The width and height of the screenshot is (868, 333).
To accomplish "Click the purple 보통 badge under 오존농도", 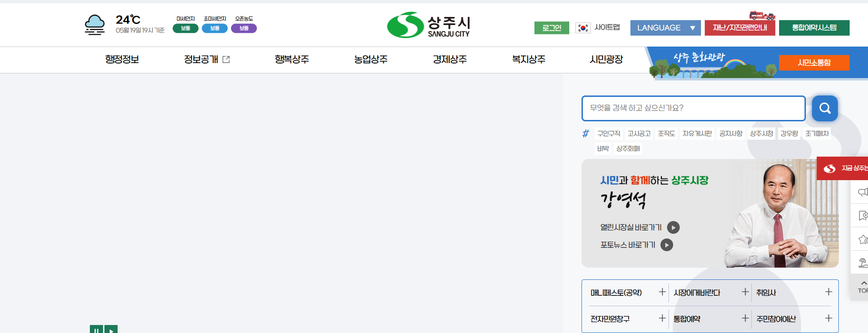I will pyautogui.click(x=244, y=28).
